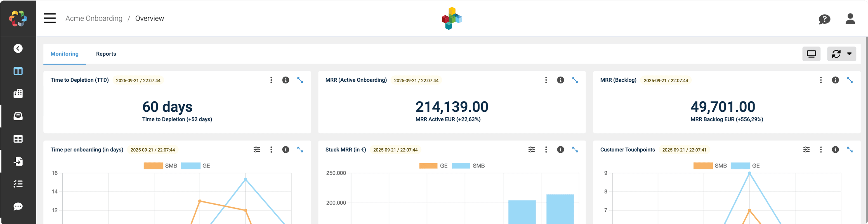Open the checklist tasks sidebar icon
Viewport: 868px width, 224px height.
tap(18, 184)
